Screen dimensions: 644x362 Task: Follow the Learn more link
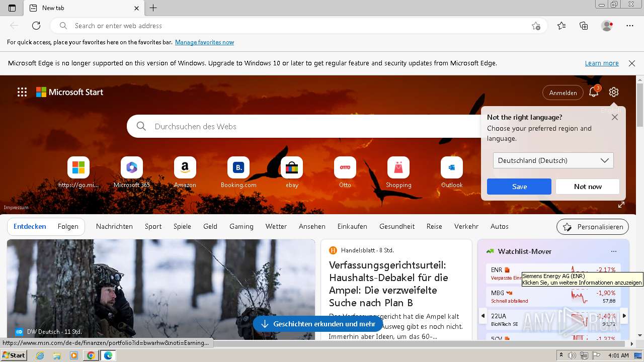tap(602, 63)
